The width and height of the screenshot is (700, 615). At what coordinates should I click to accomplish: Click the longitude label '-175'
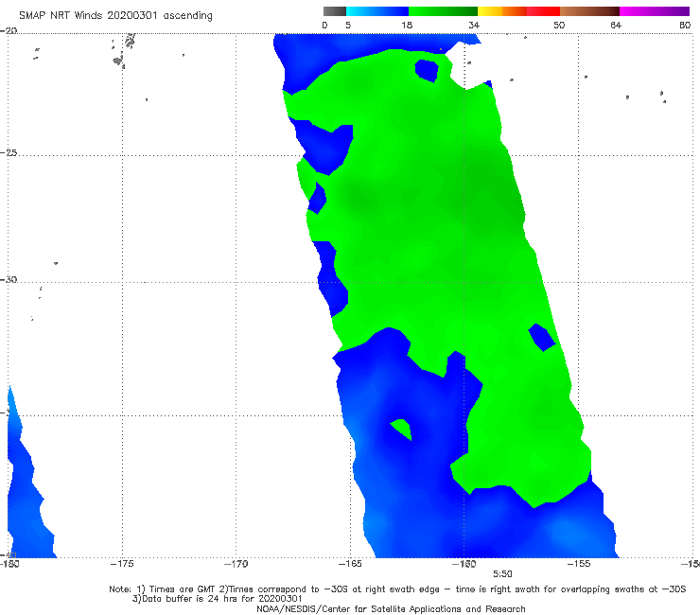[x=122, y=564]
